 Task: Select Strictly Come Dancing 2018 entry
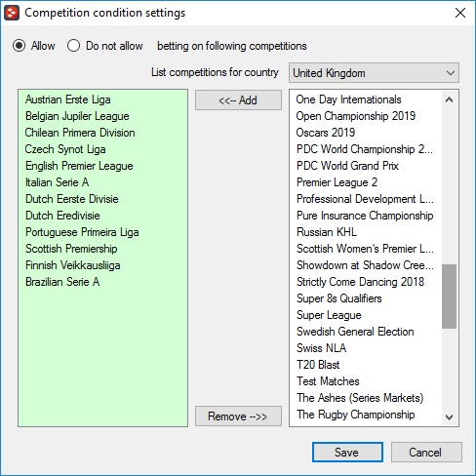coord(360,282)
